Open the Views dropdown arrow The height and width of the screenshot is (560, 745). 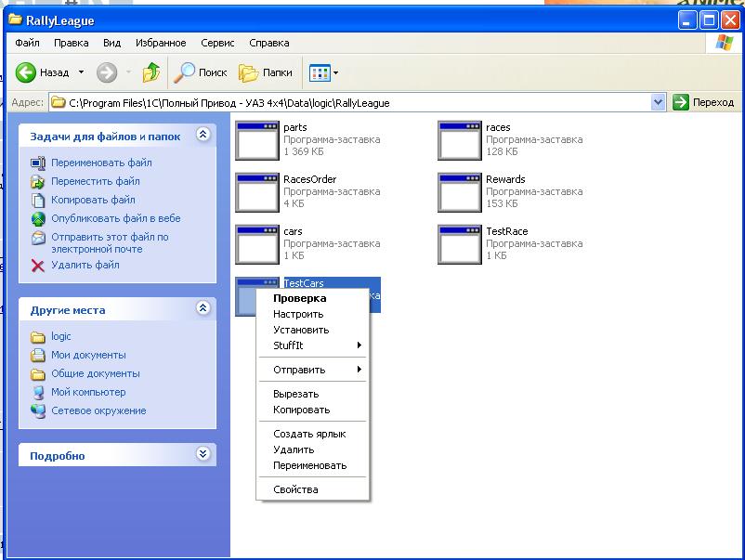coord(336,73)
